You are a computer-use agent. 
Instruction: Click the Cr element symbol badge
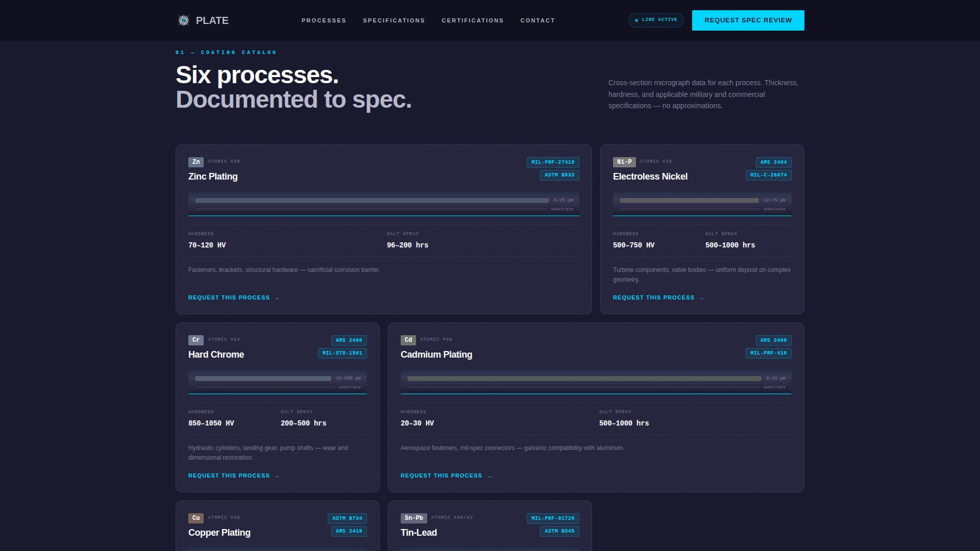point(196,340)
